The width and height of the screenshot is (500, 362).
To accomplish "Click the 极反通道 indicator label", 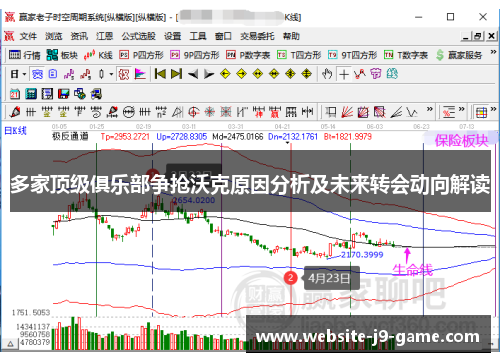I will click(70, 136).
